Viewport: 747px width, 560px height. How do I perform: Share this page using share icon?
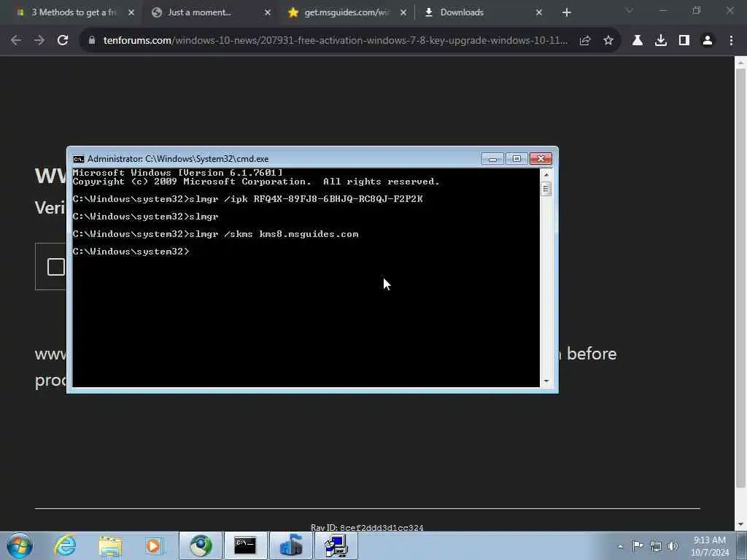tap(585, 41)
